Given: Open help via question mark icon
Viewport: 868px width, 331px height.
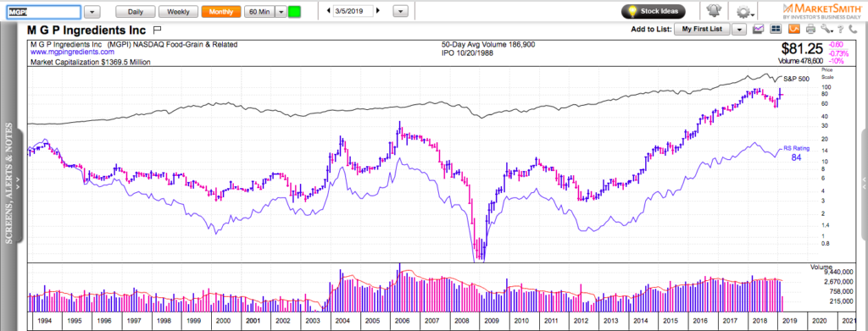Looking at the screenshot, I should click(x=840, y=30).
